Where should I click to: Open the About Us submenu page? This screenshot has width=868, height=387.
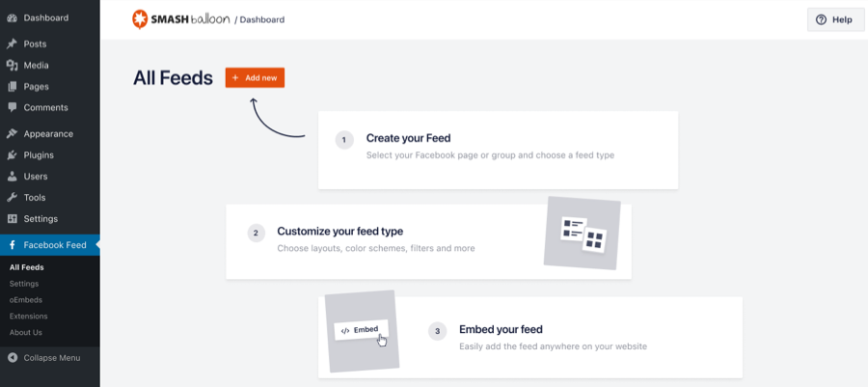click(x=26, y=332)
